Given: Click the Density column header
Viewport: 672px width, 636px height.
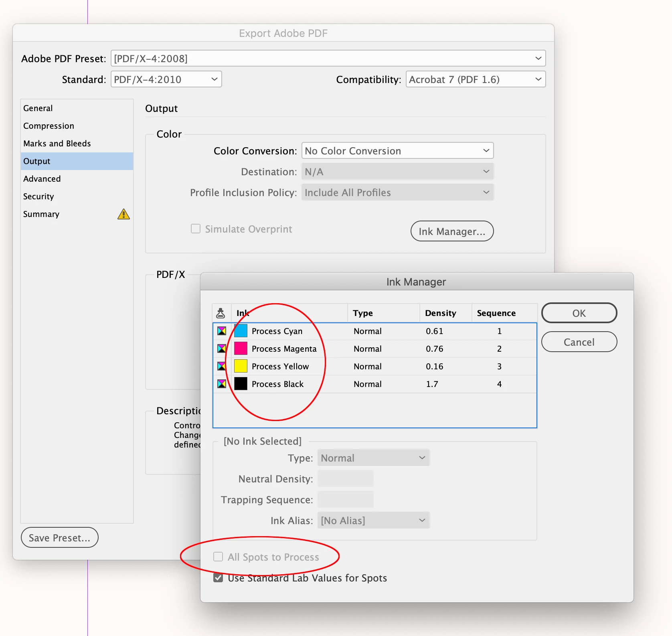Looking at the screenshot, I should point(446,313).
